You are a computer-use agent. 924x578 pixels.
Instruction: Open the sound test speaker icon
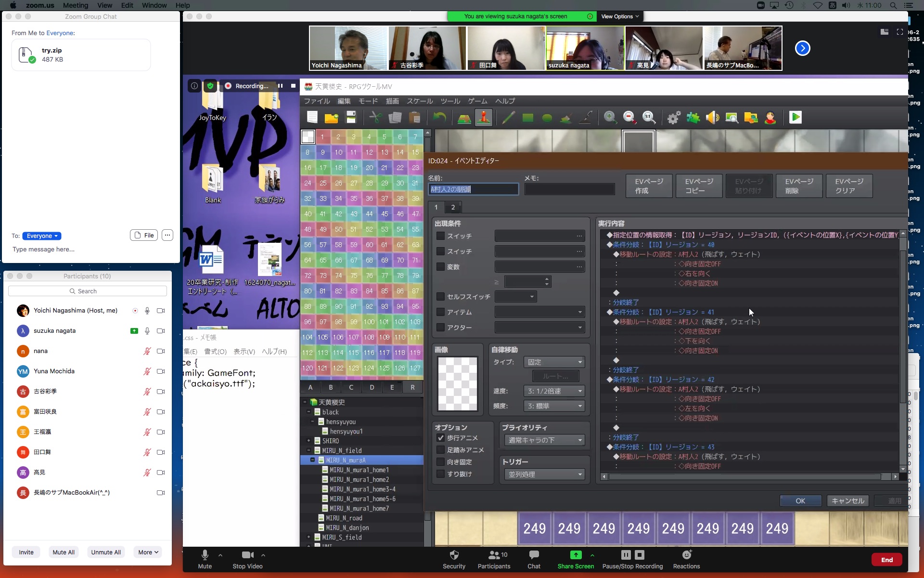click(x=712, y=118)
